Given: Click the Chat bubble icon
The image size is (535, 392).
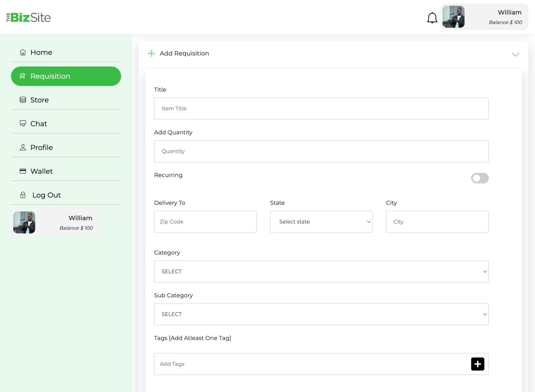Looking at the screenshot, I should (x=23, y=124).
